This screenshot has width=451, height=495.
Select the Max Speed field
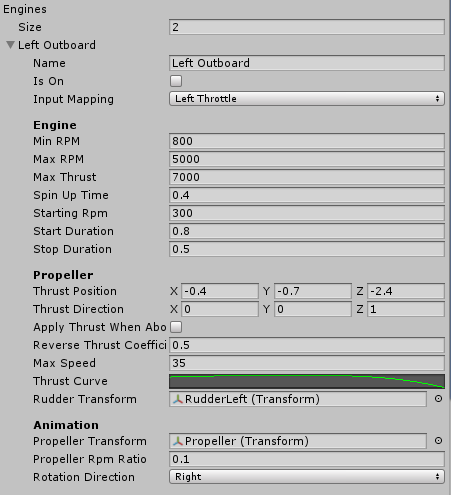coord(307,363)
